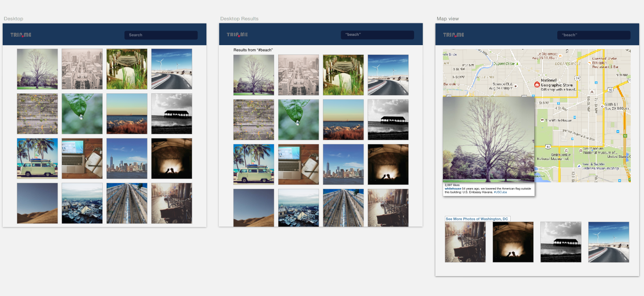644x296 pixels.
Task: Open See More Photos of Washington, DC link
Action: (x=477, y=219)
